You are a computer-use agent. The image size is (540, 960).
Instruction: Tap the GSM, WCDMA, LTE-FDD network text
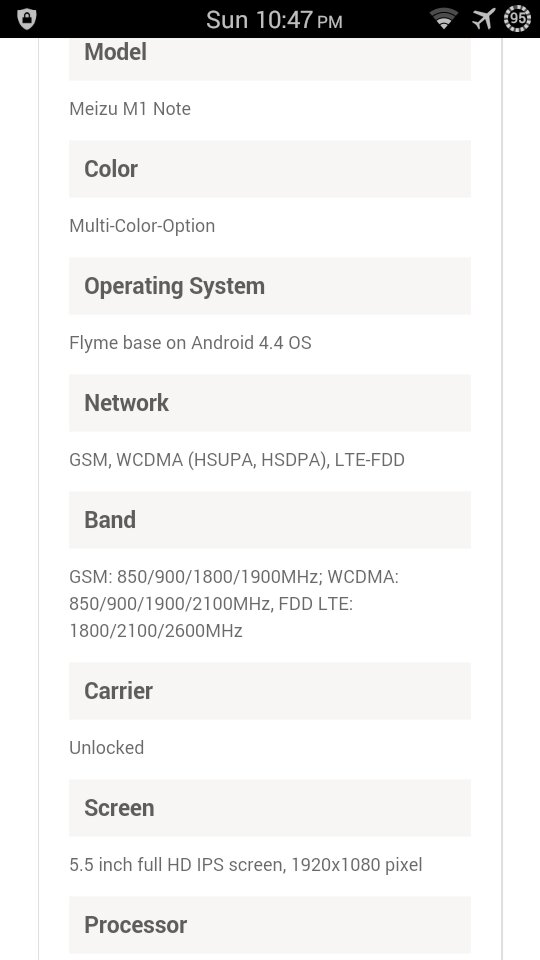pyautogui.click(x=237, y=460)
